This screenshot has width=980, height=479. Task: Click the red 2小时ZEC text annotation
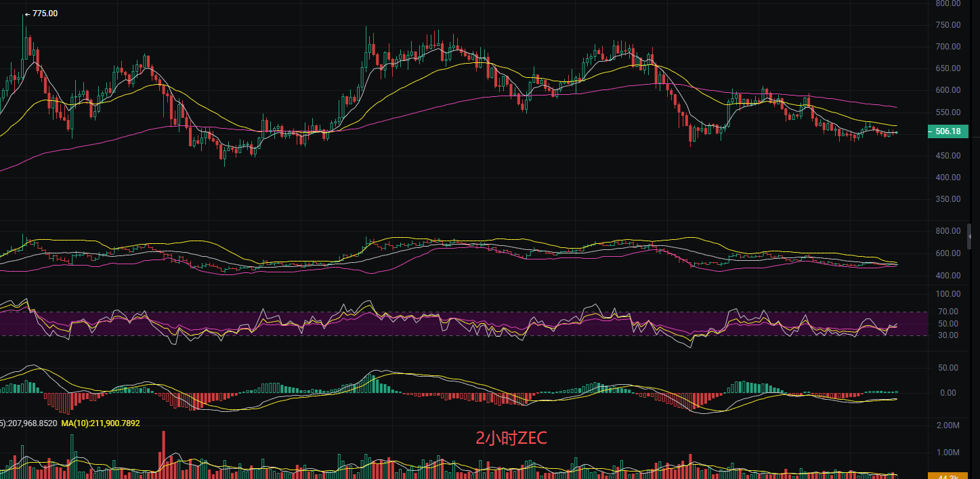pos(511,438)
